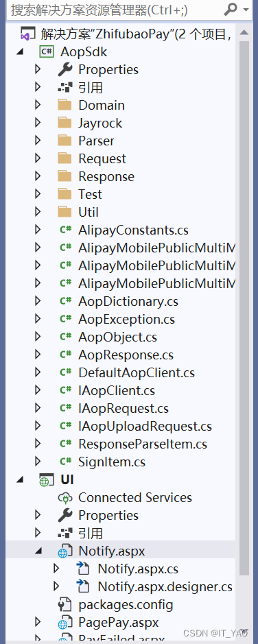Click the Request folder icon
Screen dimensions: 258x644
point(65,158)
